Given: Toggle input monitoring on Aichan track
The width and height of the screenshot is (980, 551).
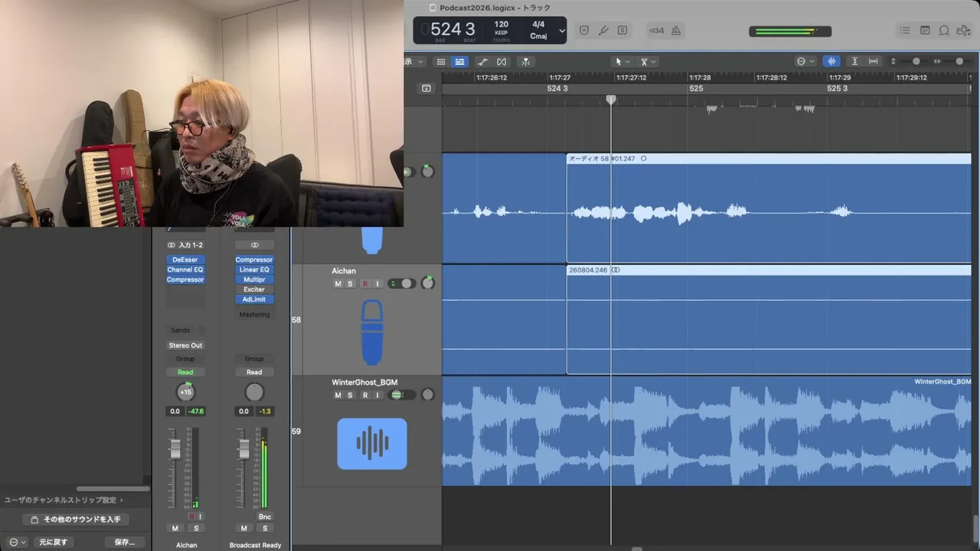Looking at the screenshot, I should (377, 284).
